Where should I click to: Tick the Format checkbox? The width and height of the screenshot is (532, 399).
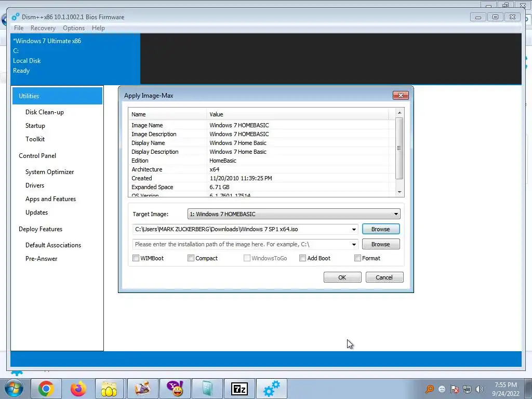357,258
